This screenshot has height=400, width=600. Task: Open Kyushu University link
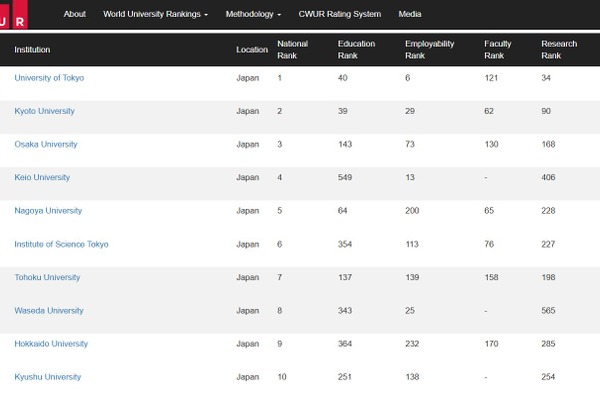(x=47, y=377)
